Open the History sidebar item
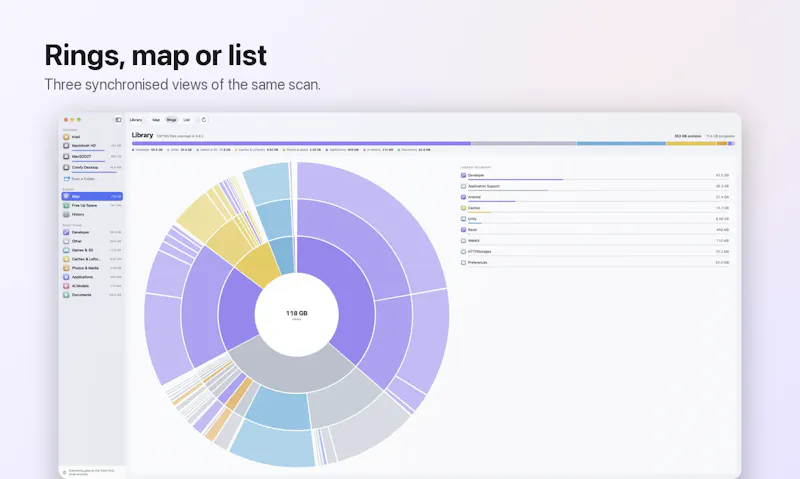The width and height of the screenshot is (800, 479). [x=92, y=214]
